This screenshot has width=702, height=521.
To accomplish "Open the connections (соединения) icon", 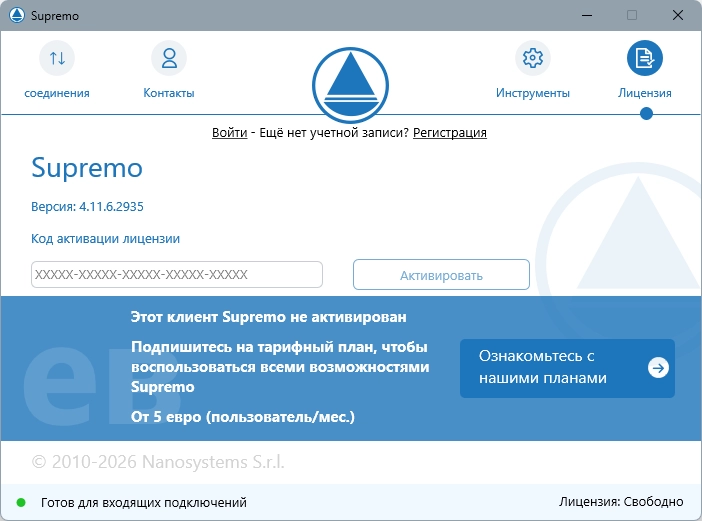I will tap(57, 58).
